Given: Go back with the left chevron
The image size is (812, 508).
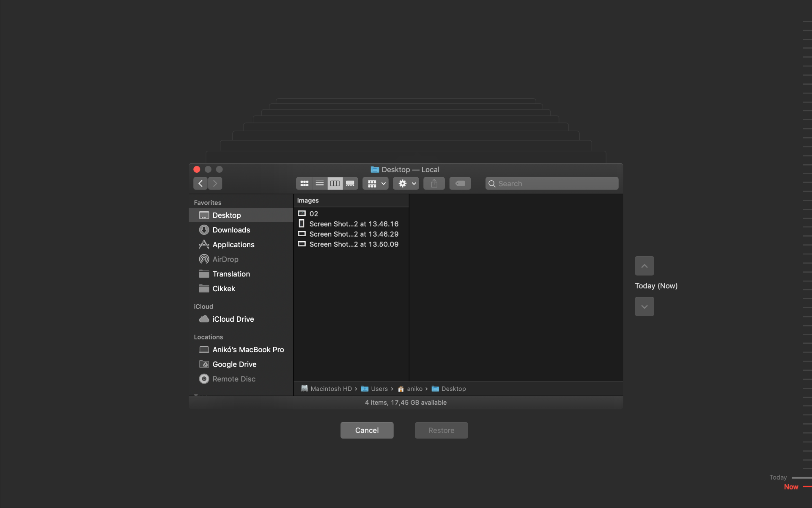Looking at the screenshot, I should pyautogui.click(x=200, y=183).
